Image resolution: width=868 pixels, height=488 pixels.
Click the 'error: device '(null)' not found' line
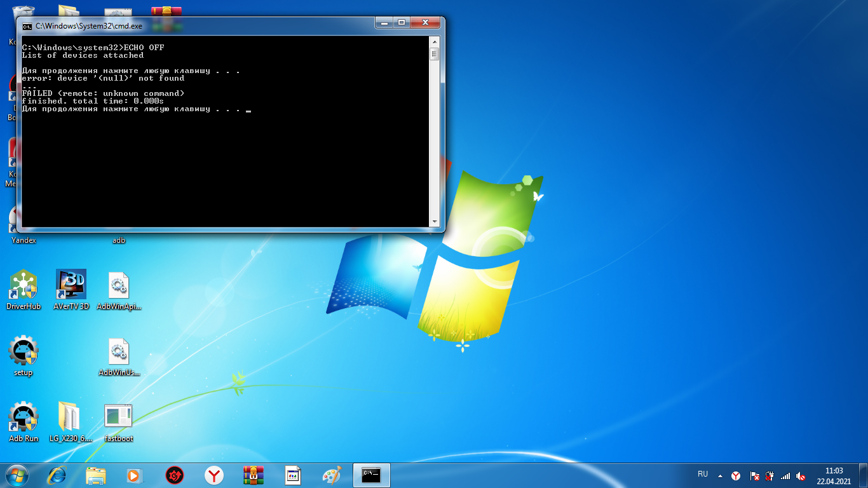tap(103, 78)
